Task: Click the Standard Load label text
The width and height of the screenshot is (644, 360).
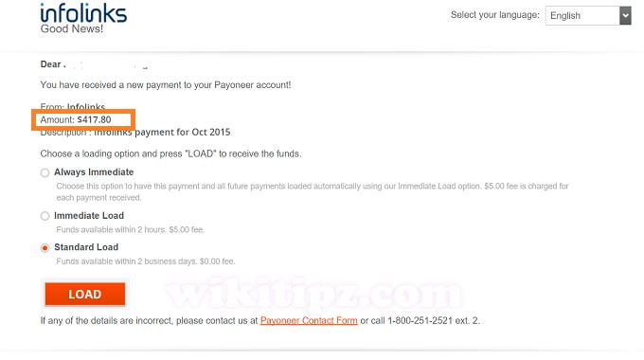Action: pyautogui.click(x=86, y=247)
